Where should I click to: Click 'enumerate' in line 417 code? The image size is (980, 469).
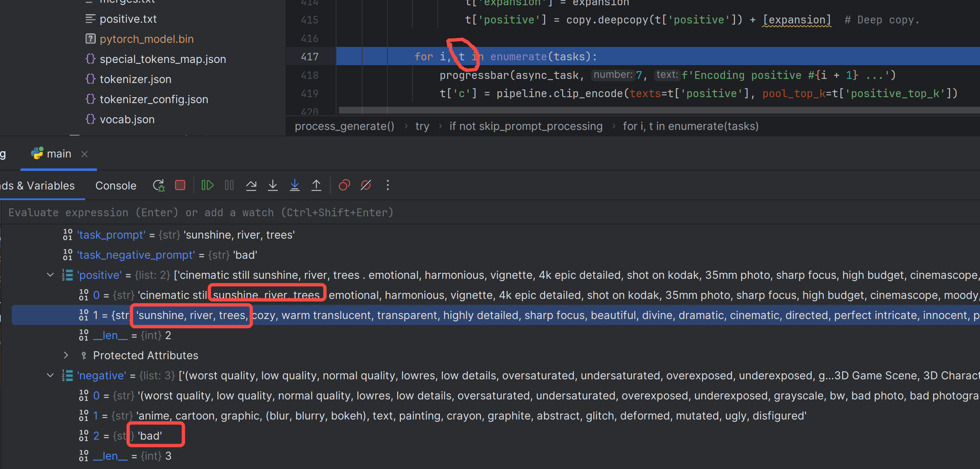(x=518, y=57)
